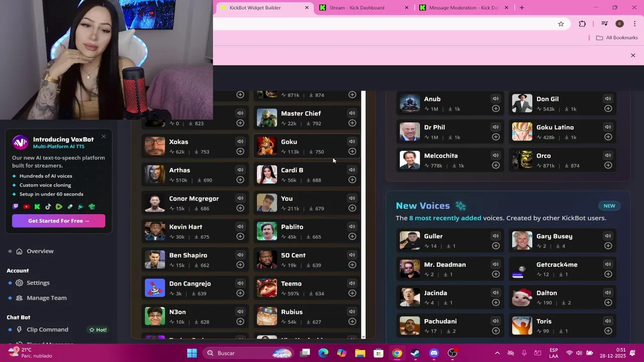Preview the Rubius voice sample
The height and width of the screenshot is (362, 644).
pos(352,311)
